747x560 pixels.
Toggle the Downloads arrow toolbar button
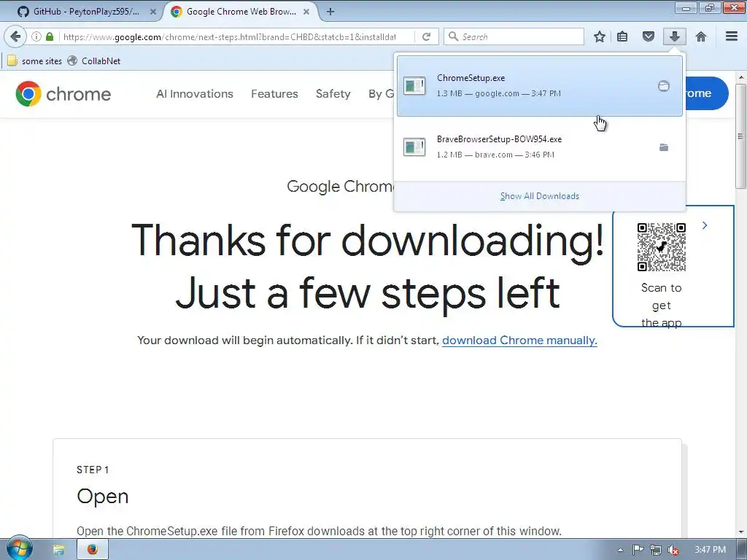pyautogui.click(x=675, y=36)
